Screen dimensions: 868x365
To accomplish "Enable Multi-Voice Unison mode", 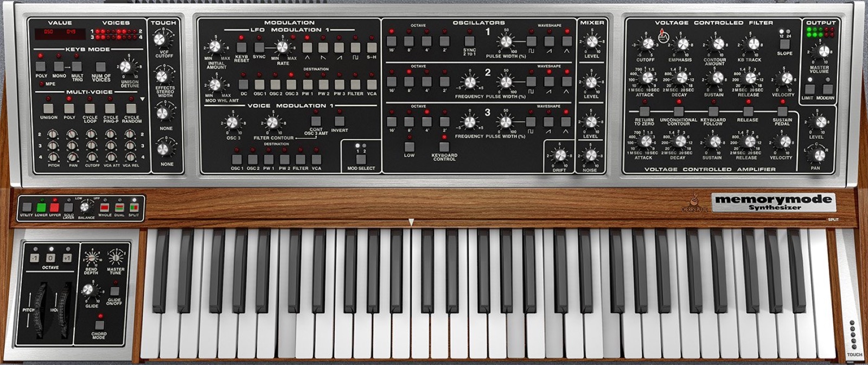I will [x=48, y=109].
